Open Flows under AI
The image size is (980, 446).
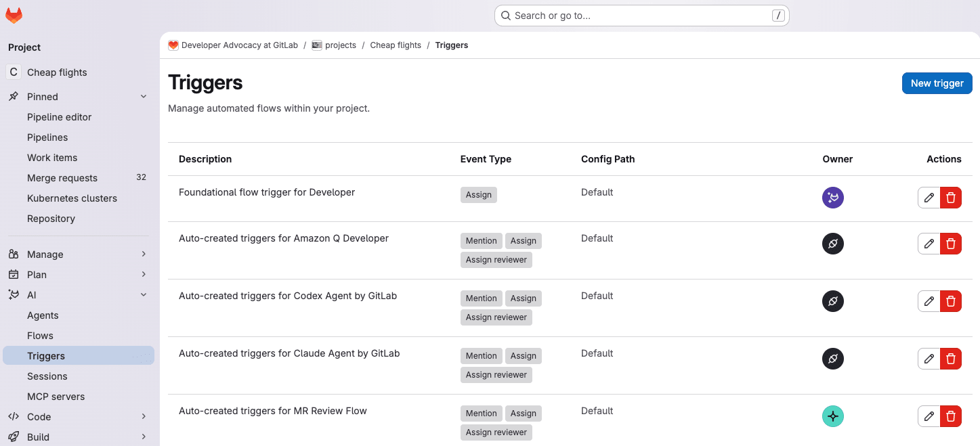pos(79,336)
